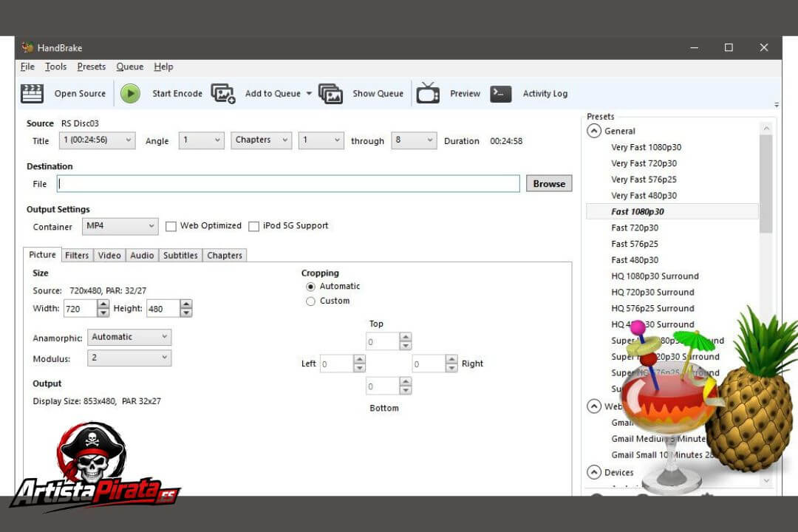
Task: Click the HandBrake title bar logo icon
Action: [x=27, y=47]
